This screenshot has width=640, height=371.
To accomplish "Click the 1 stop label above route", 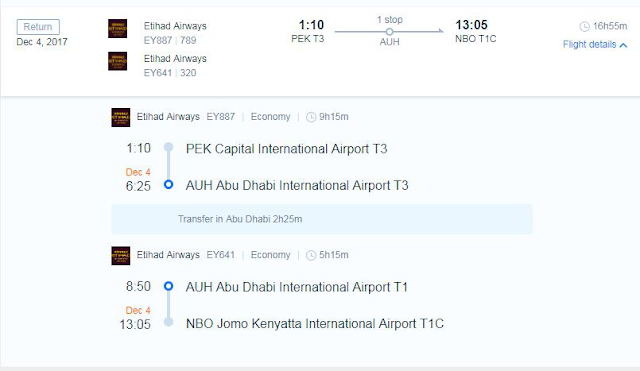I will [390, 20].
